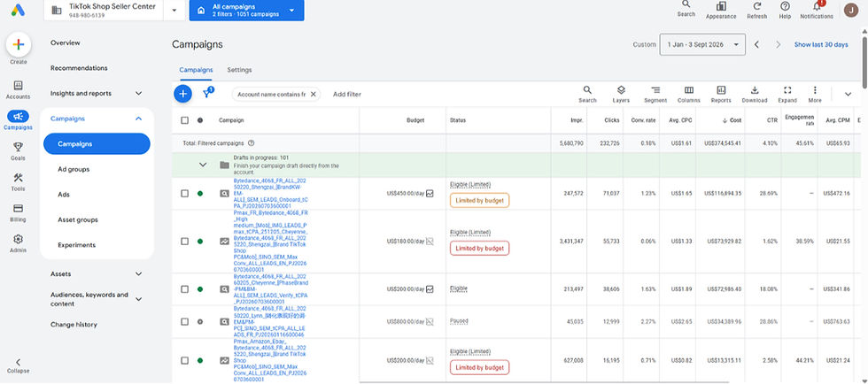Image resolution: width=868 pixels, height=384 pixels.
Task: Click the Download toolbar icon
Action: coord(755,90)
